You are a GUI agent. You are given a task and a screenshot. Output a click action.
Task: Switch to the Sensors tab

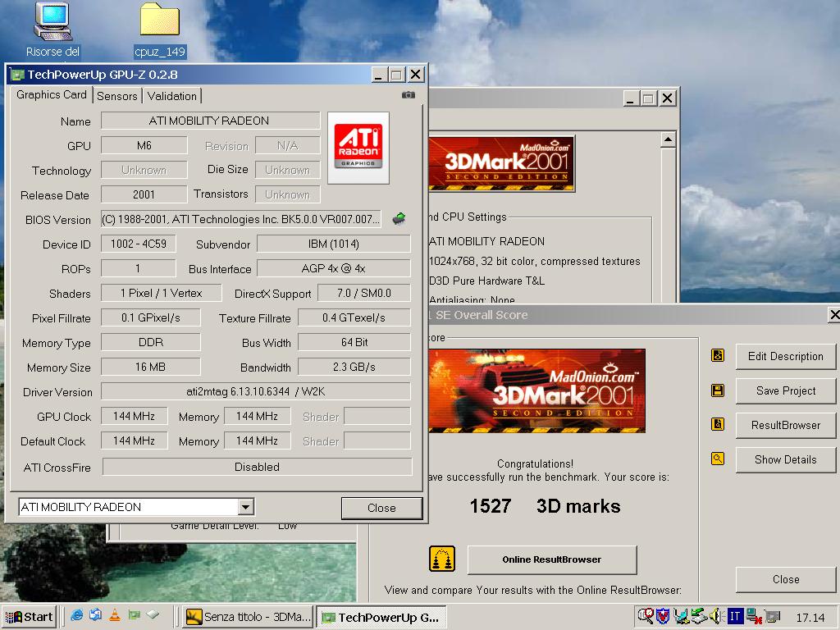(116, 96)
